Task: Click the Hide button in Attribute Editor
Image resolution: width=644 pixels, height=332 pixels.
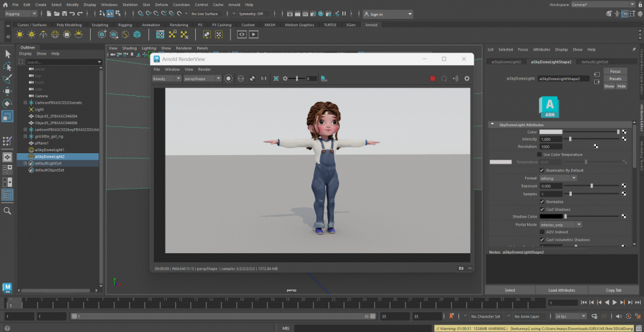Action: tap(622, 86)
